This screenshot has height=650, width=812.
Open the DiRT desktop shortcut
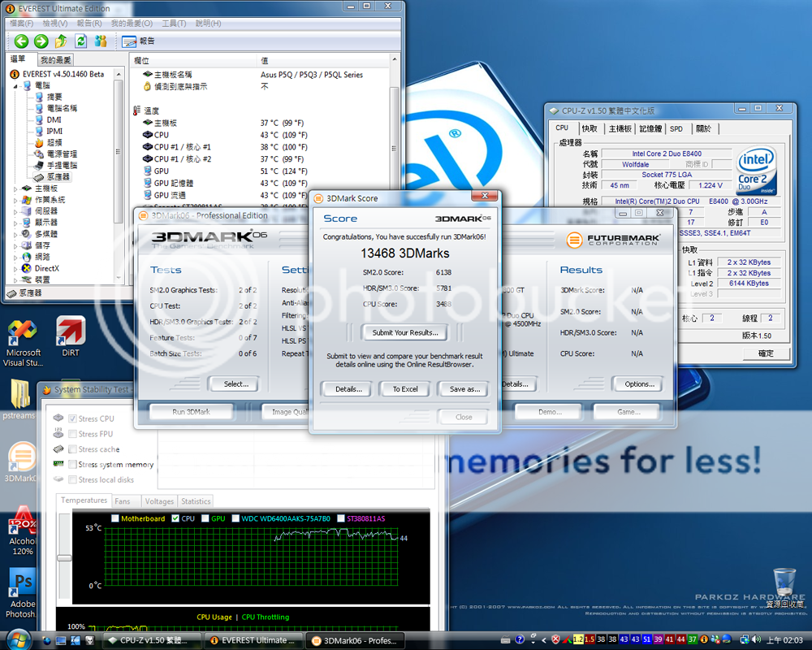(71, 337)
